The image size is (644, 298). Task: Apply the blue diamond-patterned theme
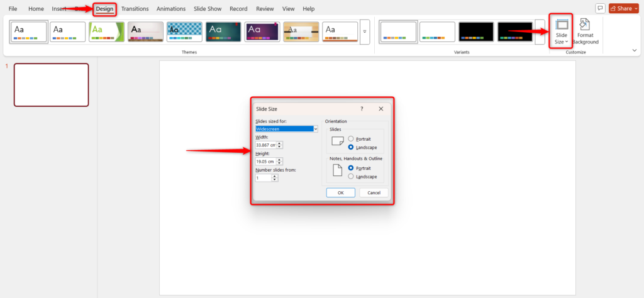[x=184, y=32]
